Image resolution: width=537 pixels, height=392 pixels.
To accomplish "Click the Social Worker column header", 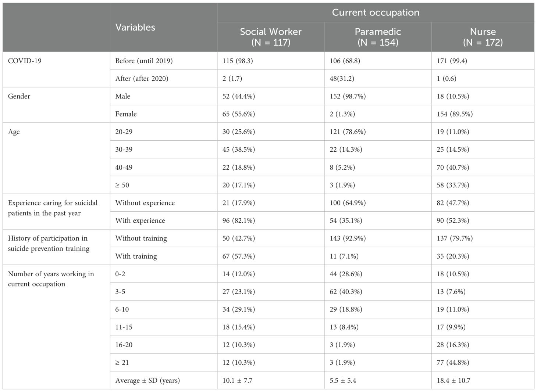I will (271, 37).
